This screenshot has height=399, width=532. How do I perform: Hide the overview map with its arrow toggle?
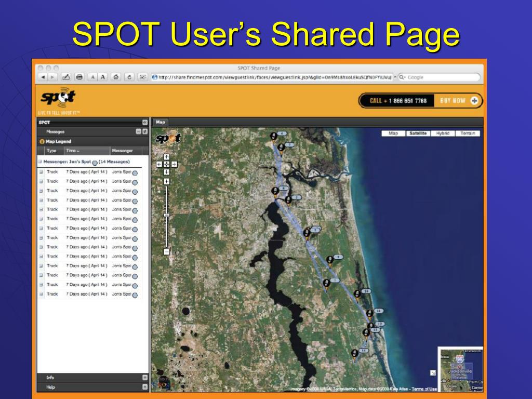click(433, 373)
